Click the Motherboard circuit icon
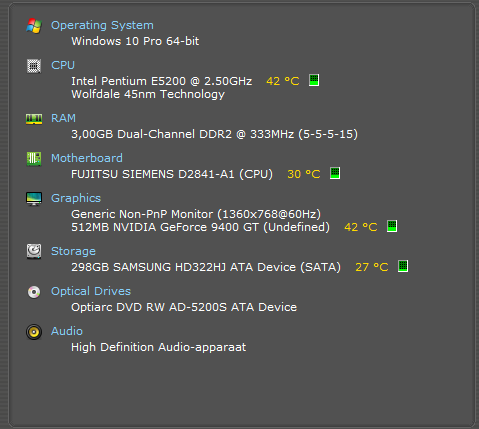 pos(34,159)
